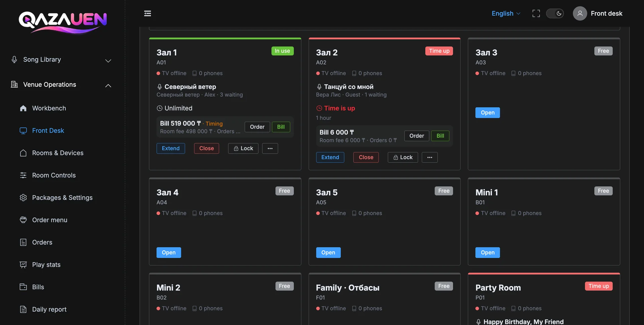Open the Зал 3 room
644x325 pixels.
tap(488, 113)
